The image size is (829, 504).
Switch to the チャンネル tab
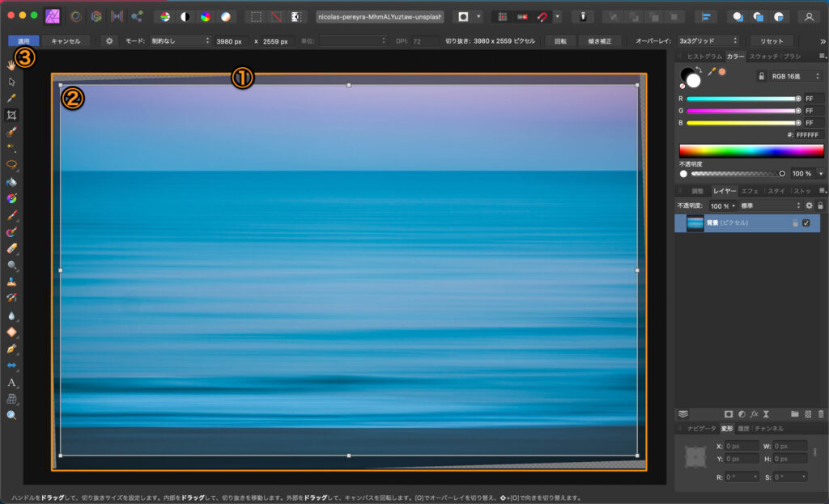[x=768, y=428]
